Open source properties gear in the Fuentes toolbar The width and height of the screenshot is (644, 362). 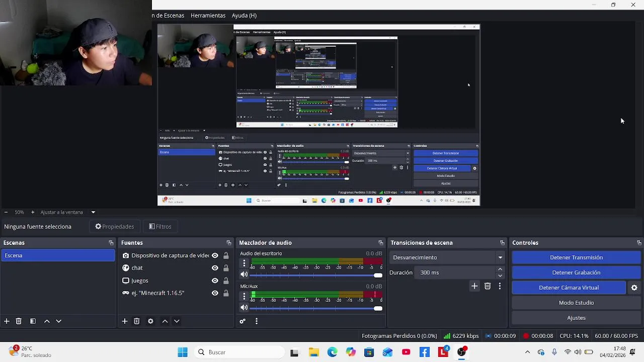[150, 321]
